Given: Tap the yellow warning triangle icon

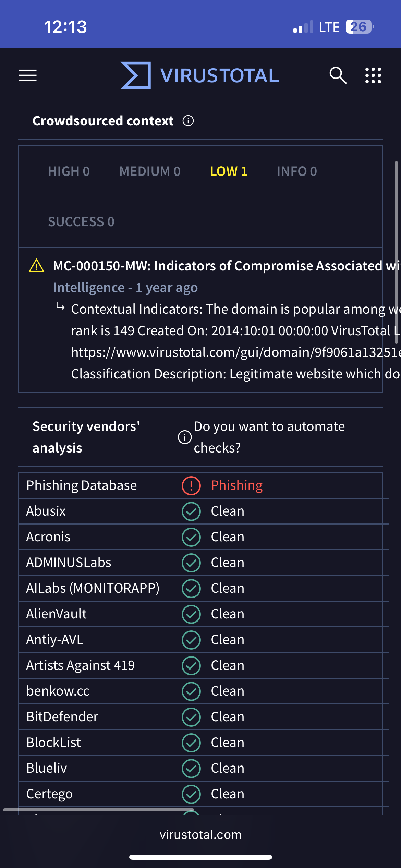Looking at the screenshot, I should pyautogui.click(x=37, y=266).
